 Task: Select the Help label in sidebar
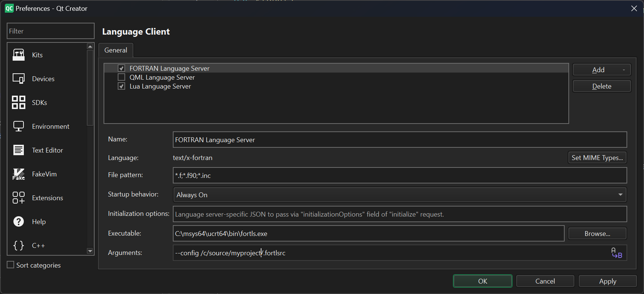coord(39,221)
